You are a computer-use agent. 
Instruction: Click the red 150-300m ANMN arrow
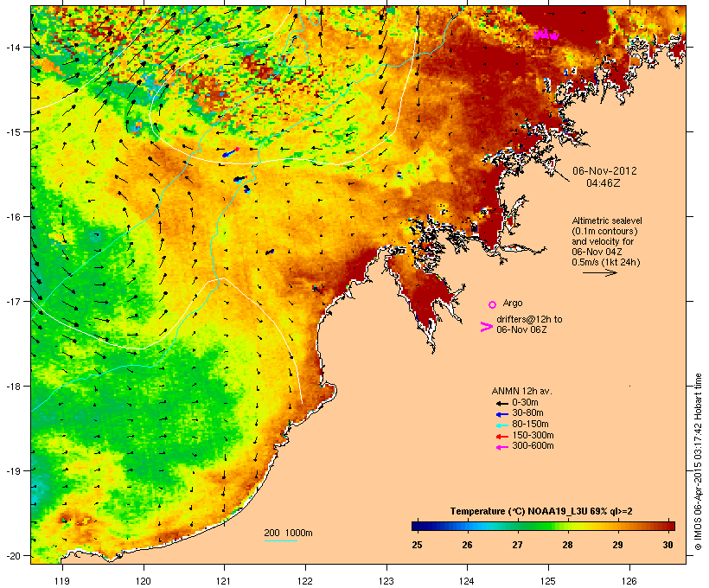pos(502,437)
